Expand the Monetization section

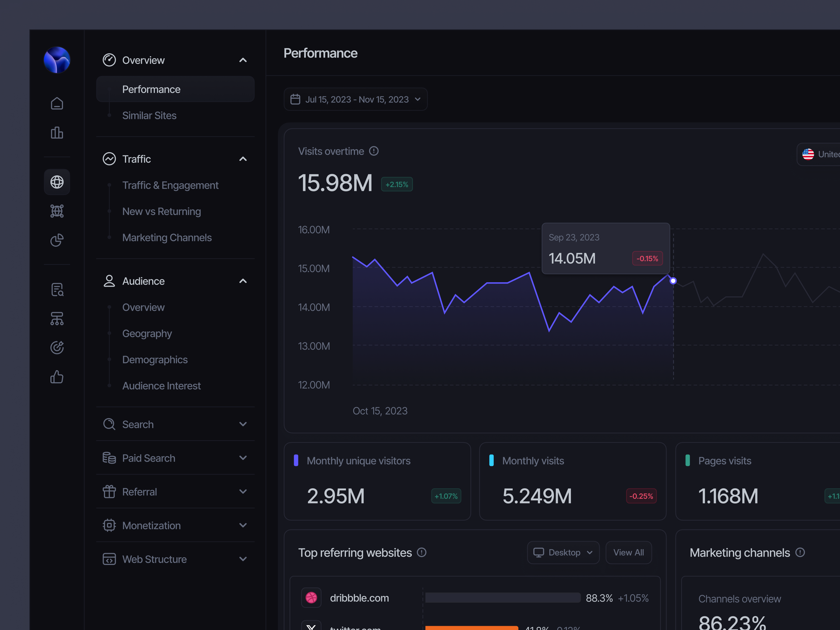coord(243,525)
